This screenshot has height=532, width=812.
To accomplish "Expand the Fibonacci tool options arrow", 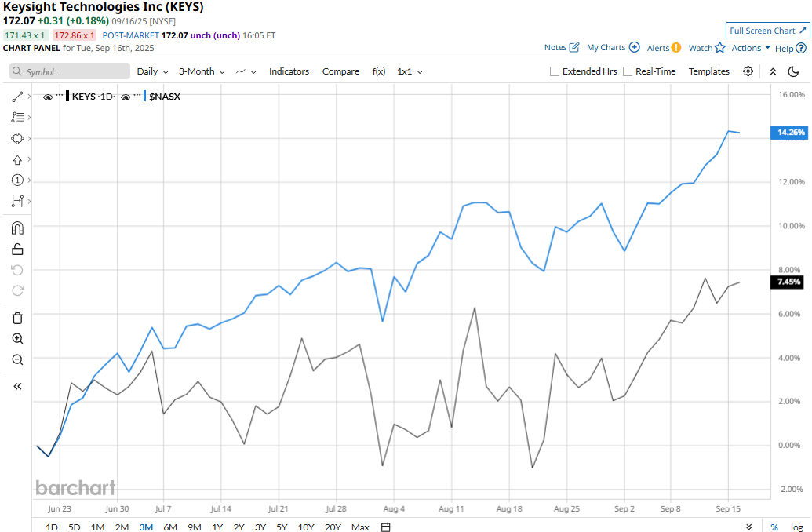I will click(x=29, y=118).
